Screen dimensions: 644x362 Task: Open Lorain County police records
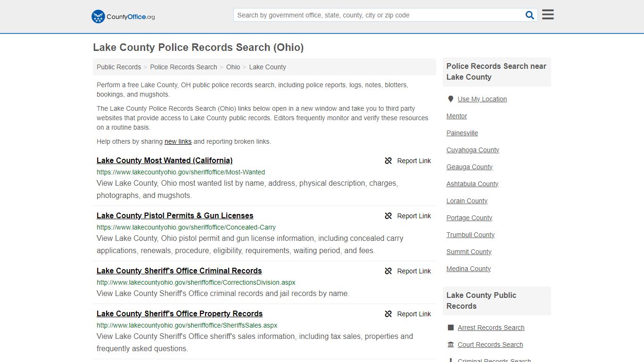(467, 201)
